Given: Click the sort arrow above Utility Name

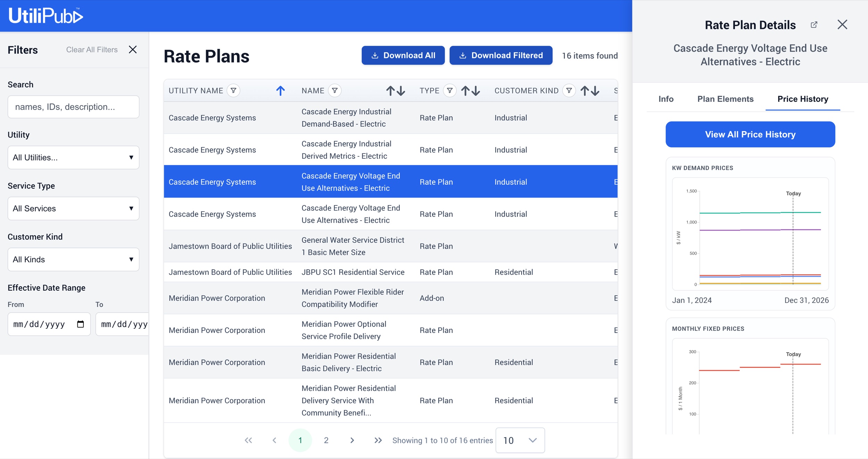Looking at the screenshot, I should click(x=281, y=91).
